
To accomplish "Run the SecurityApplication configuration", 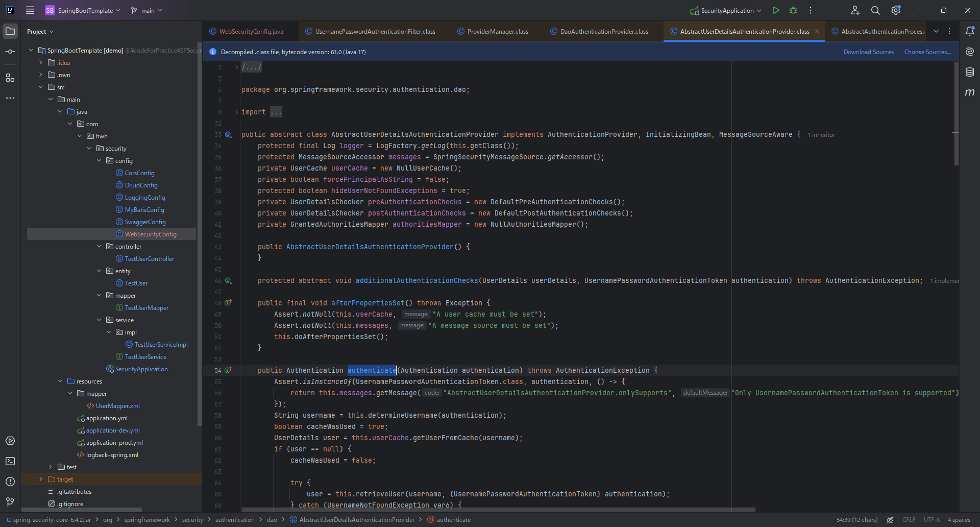I will pyautogui.click(x=776, y=10).
